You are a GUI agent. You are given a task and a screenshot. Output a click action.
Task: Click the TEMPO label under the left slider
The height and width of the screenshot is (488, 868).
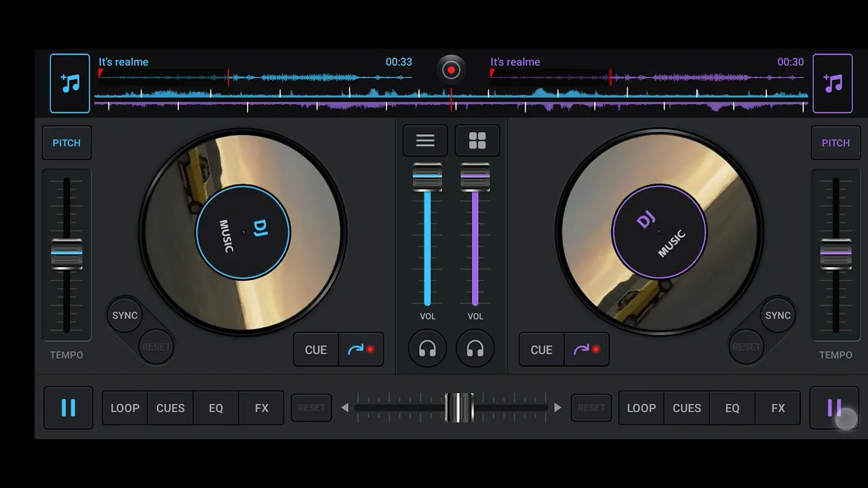tap(66, 355)
